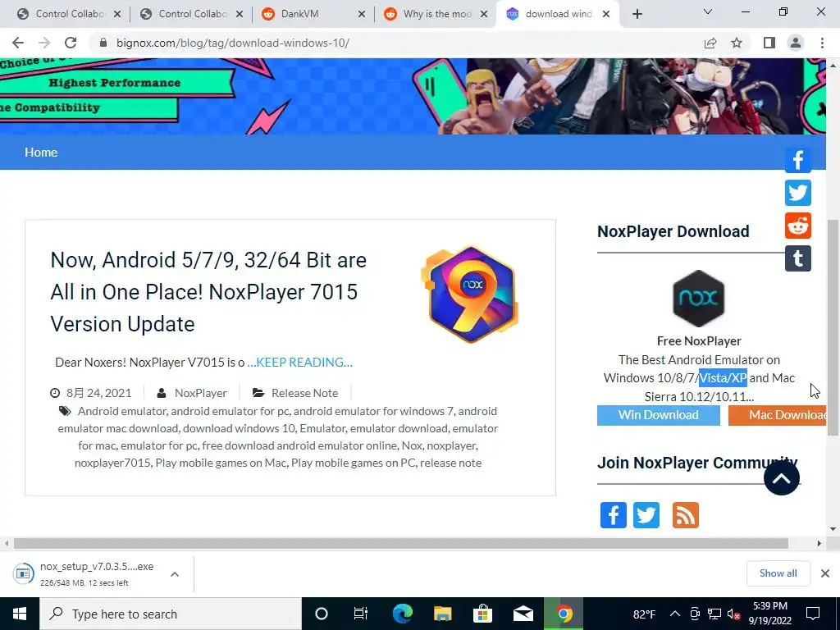Viewport: 840px width, 630px height.
Task: Launch Microsoft Edge from taskbar
Action: (x=402, y=614)
